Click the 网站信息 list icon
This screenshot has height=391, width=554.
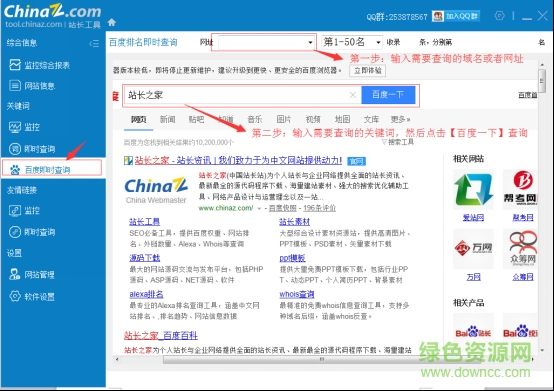15,85
